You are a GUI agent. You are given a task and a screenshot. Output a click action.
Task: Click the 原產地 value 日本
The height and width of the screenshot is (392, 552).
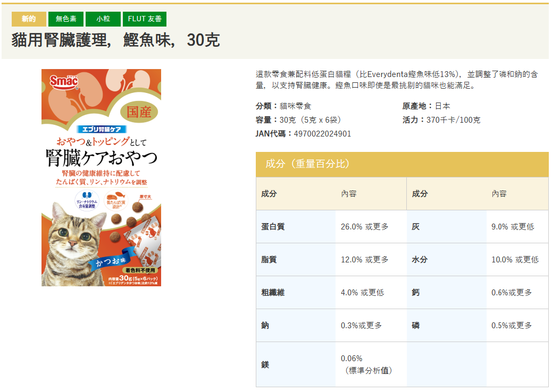pyautogui.click(x=442, y=106)
